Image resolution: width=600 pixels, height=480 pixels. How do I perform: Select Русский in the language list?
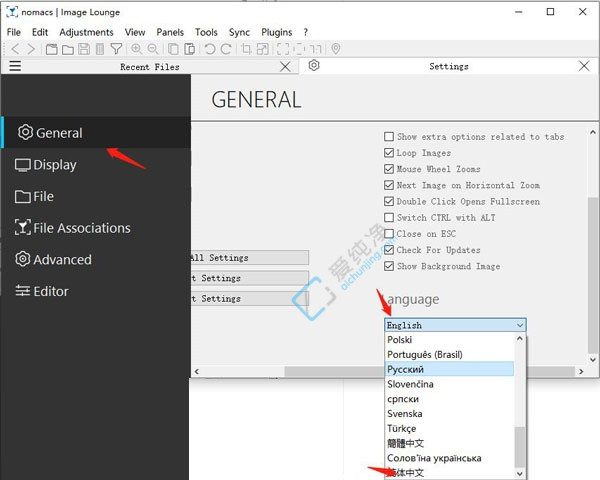[449, 369]
